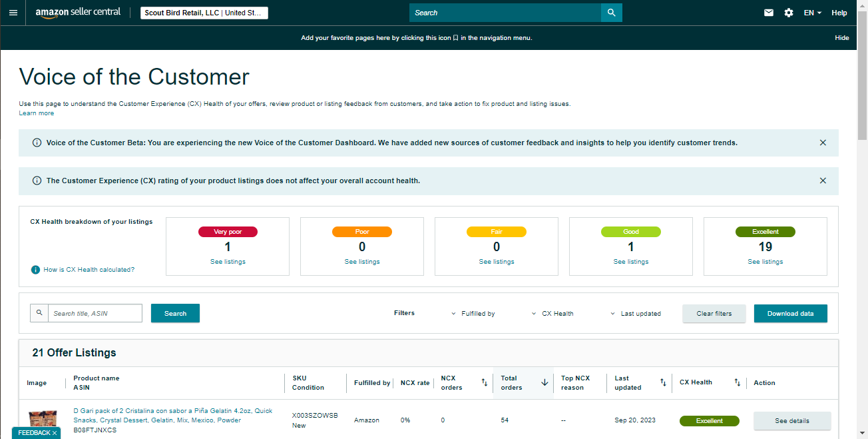Open messages envelope icon

tap(769, 13)
